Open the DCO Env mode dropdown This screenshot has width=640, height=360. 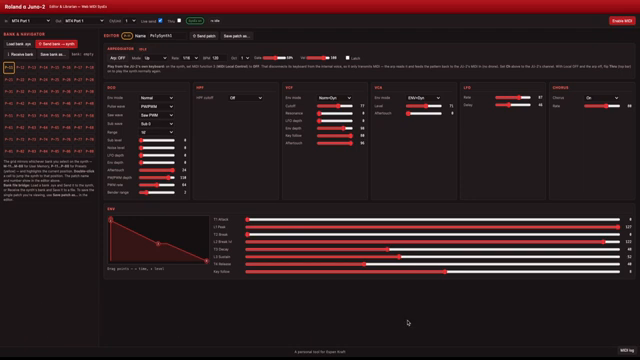pos(157,98)
